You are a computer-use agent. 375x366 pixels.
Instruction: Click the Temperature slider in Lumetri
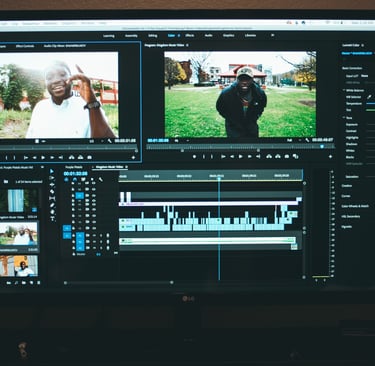pyautogui.click(x=370, y=104)
